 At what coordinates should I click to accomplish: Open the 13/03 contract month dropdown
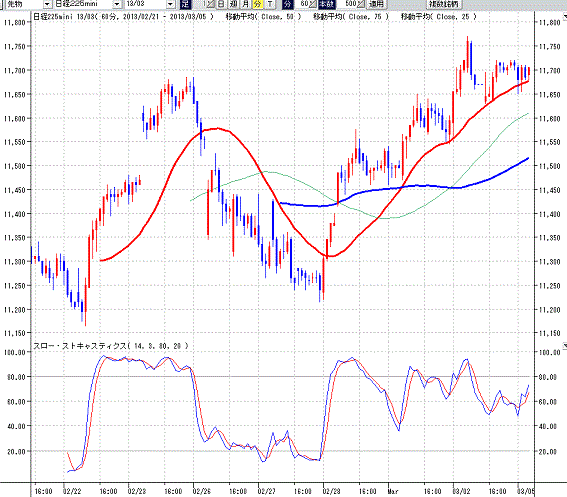[x=171, y=4]
